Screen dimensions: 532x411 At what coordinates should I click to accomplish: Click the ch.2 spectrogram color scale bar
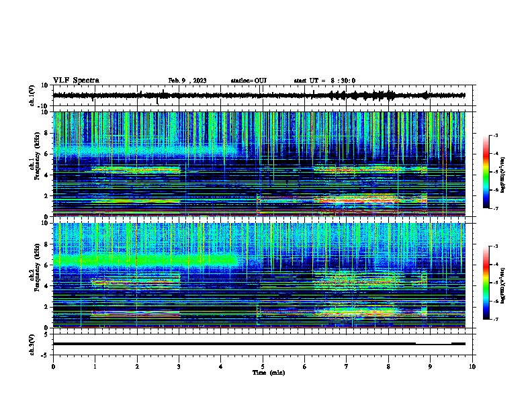486,283
